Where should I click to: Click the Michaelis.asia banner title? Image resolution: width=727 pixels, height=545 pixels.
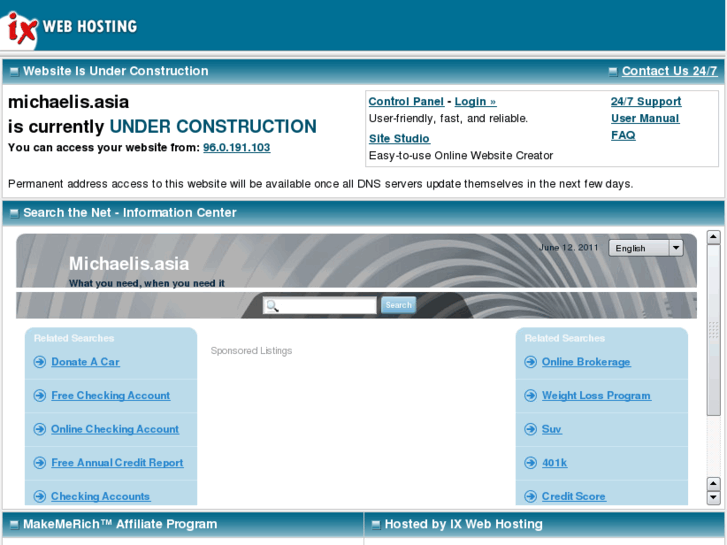[129, 264]
